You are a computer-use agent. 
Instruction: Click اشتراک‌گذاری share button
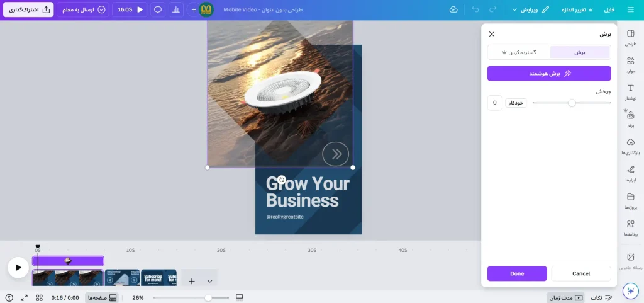point(28,9)
